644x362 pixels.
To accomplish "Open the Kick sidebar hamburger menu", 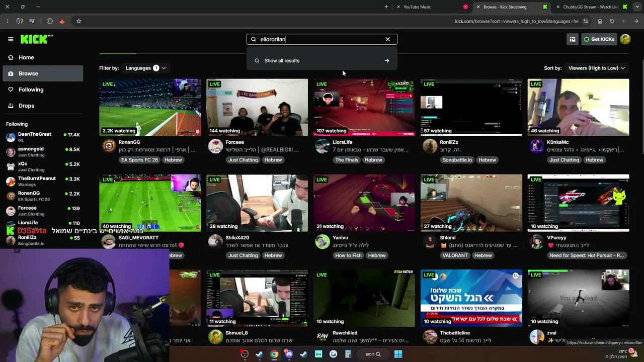I will (11, 39).
